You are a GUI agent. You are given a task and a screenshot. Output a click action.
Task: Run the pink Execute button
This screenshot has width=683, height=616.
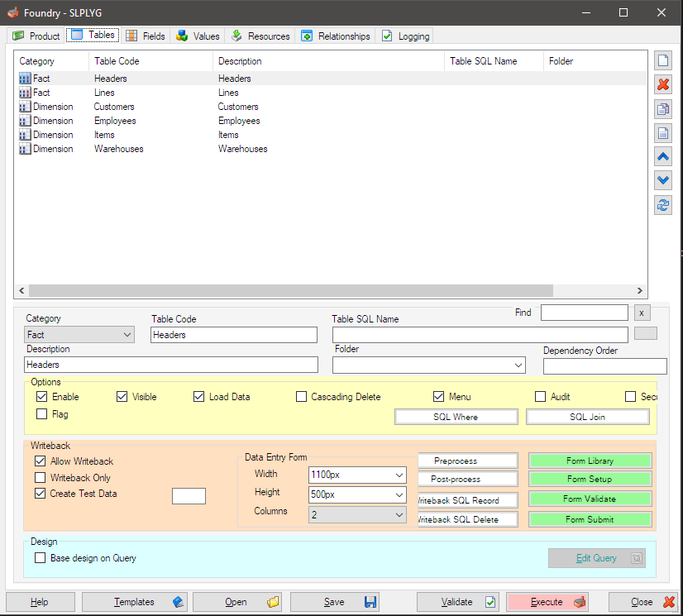(x=547, y=602)
